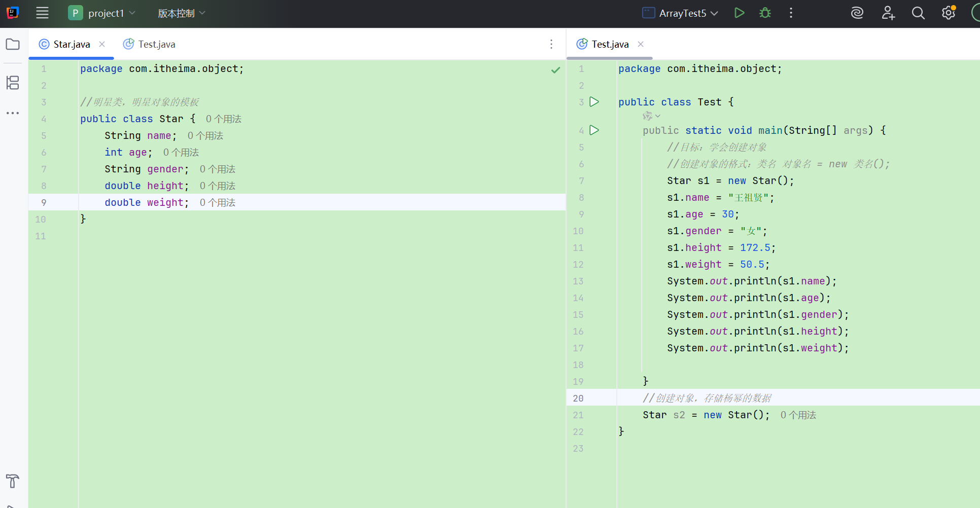Open the AI inlay hint above main
This screenshot has width=980, height=508.
pyautogui.click(x=651, y=116)
